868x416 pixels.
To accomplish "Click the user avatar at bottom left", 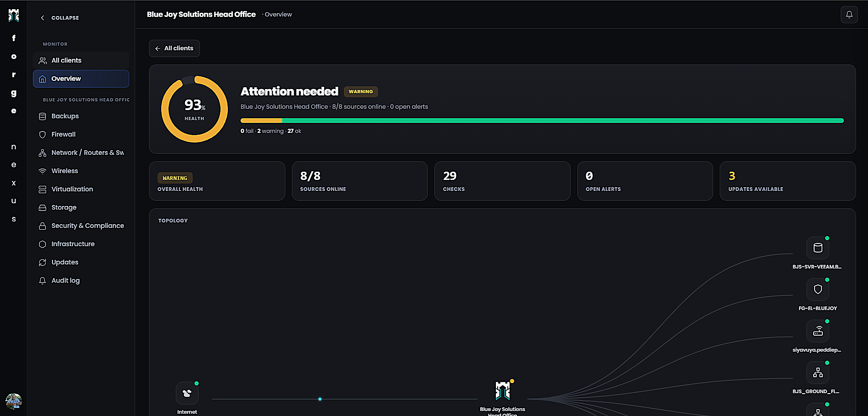I will tap(14, 401).
